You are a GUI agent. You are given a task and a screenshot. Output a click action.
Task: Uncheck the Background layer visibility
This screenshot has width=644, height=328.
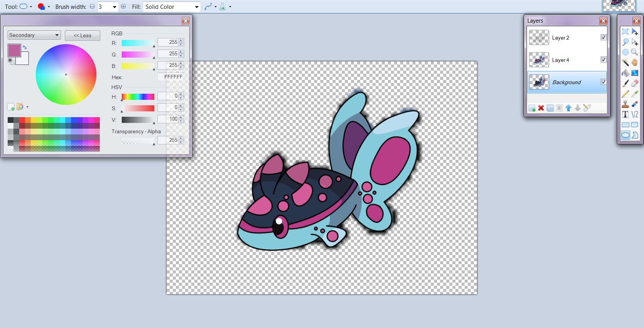[603, 82]
